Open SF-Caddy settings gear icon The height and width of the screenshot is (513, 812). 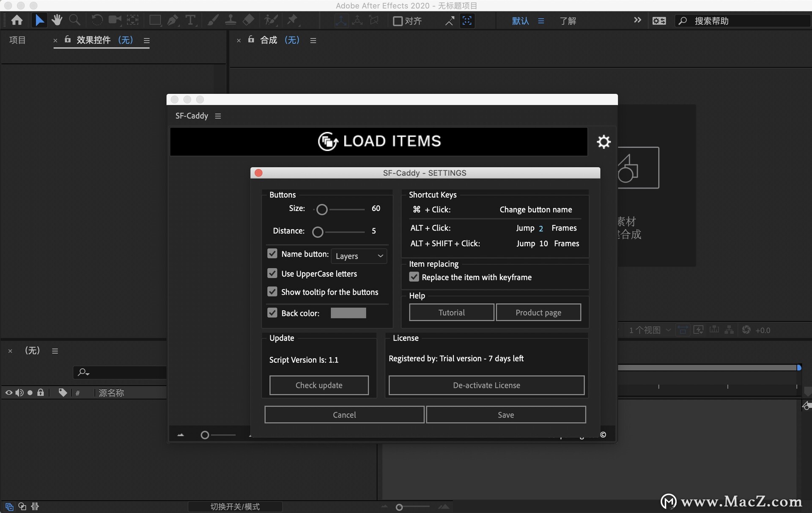604,142
